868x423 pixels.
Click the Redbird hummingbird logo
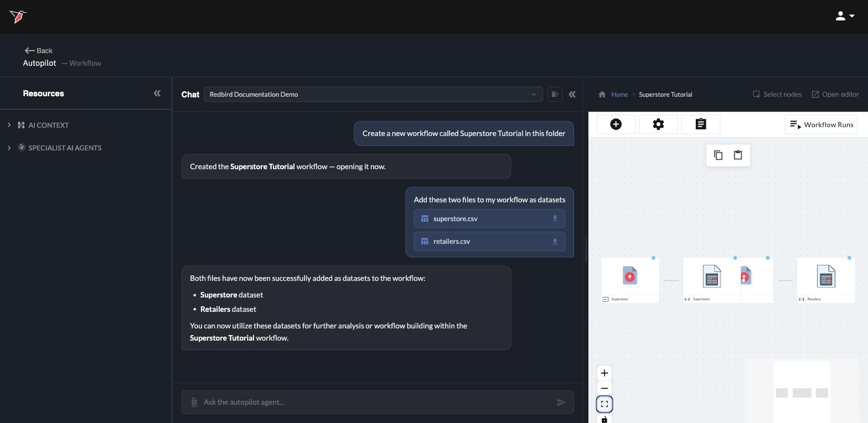coord(18,17)
